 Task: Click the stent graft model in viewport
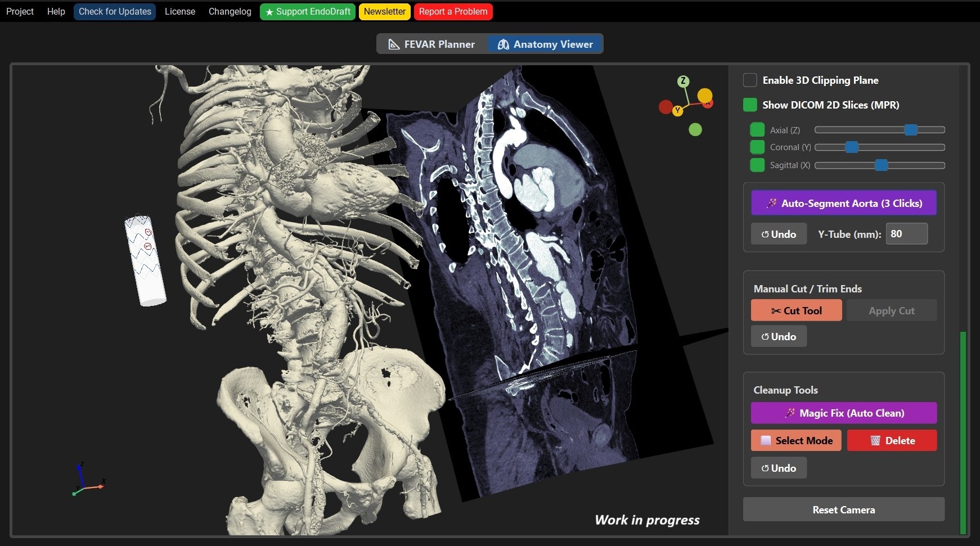pyautogui.click(x=145, y=260)
